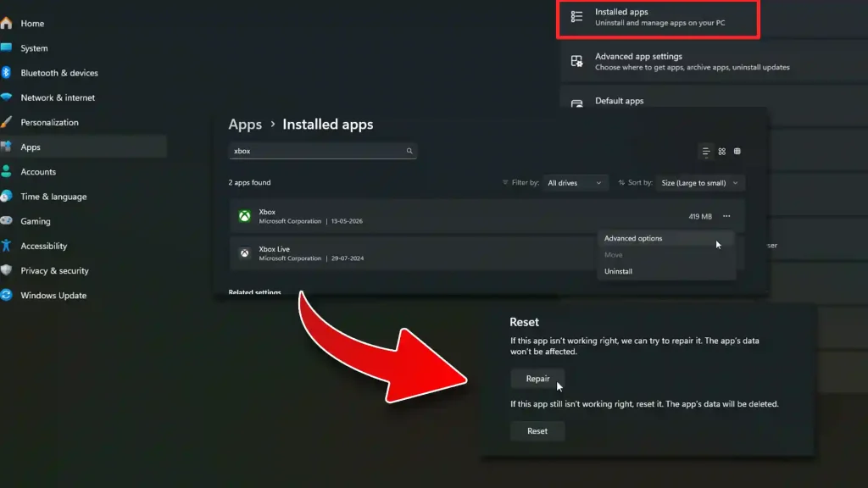Viewport: 868px width, 488px height.
Task: Click the Windows Update refresh icon
Action: point(7,295)
